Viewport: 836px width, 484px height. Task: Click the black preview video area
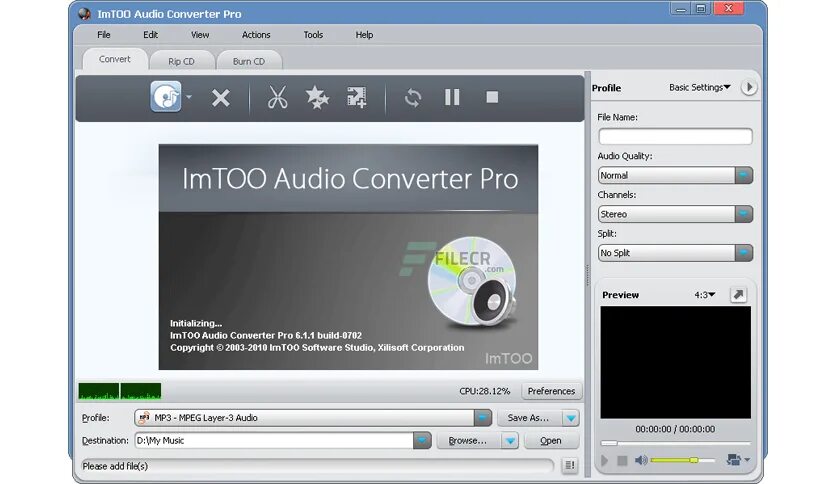coord(676,362)
